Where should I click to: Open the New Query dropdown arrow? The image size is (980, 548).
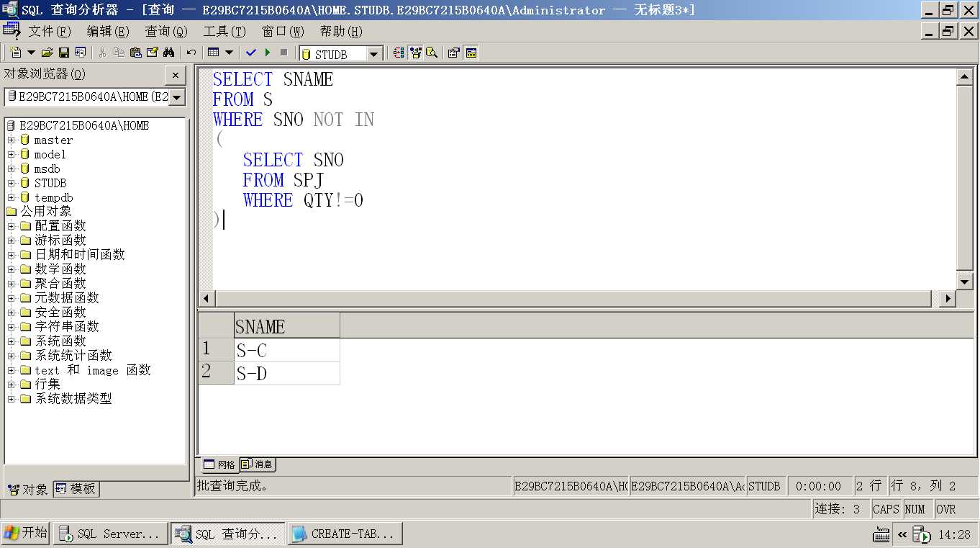pos(31,53)
